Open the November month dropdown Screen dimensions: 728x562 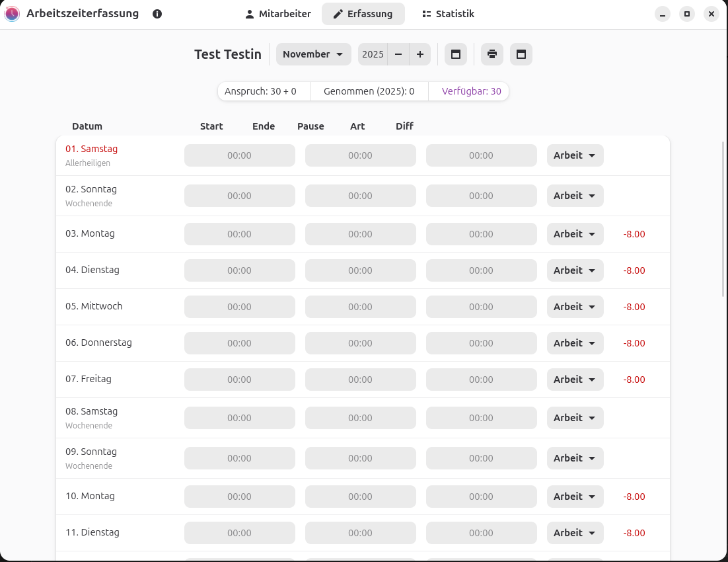click(x=313, y=54)
